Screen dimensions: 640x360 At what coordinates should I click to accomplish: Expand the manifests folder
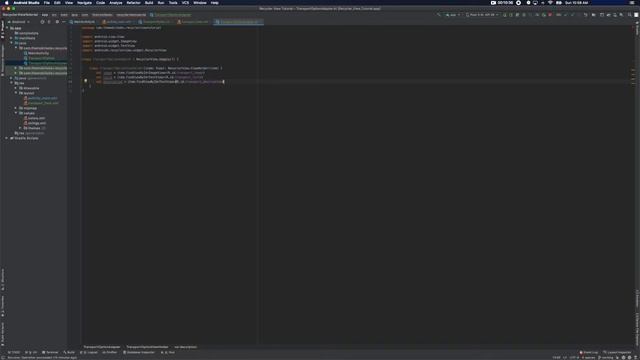11,38
